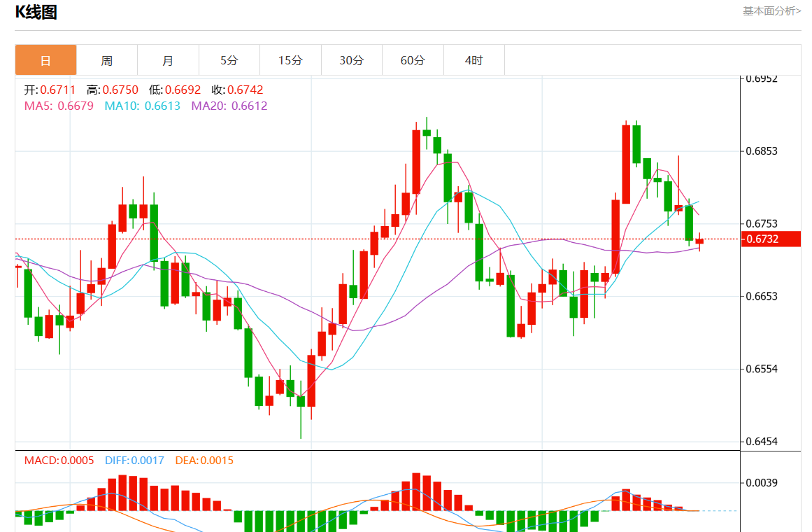Click the DIFF:0.0017 label
This screenshot has width=812, height=532.
tap(134, 461)
